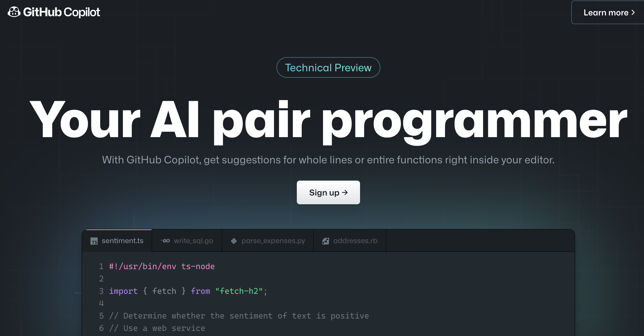The width and height of the screenshot is (644, 336).
Task: Click the shebang ts-node code line
Action: [162, 266]
